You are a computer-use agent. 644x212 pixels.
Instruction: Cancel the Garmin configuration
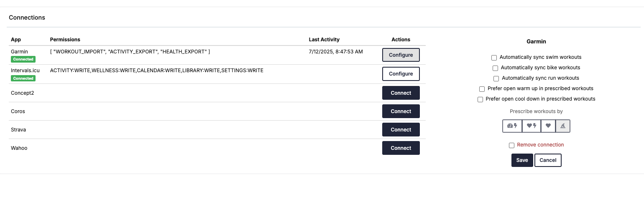pos(548,160)
